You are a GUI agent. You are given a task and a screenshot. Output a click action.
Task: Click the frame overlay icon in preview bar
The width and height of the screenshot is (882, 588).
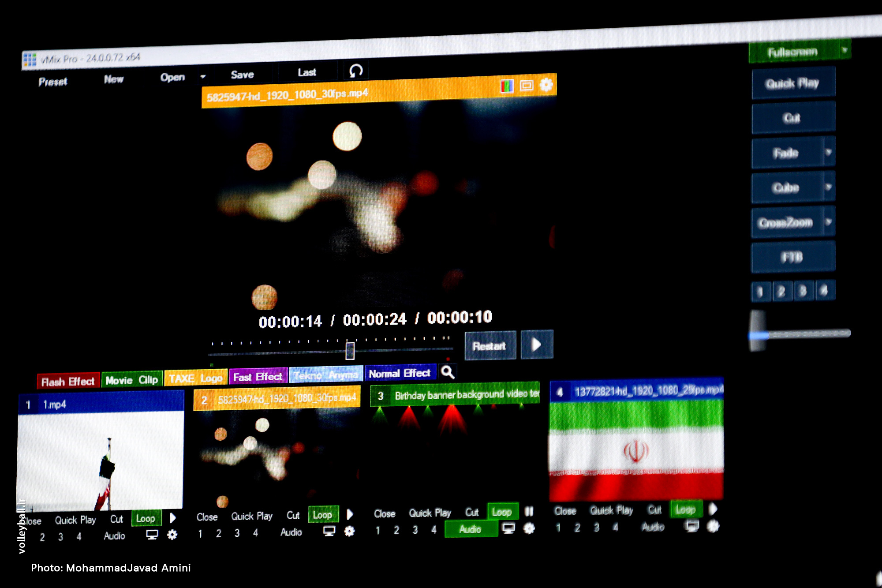pos(527,85)
